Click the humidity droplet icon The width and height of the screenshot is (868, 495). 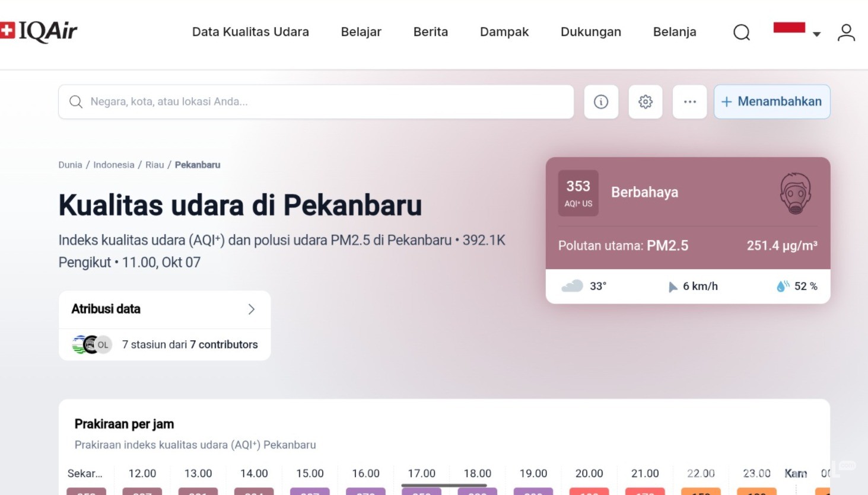(783, 286)
